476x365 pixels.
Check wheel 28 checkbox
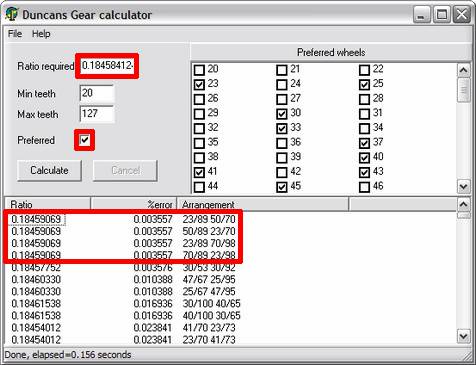365,99
